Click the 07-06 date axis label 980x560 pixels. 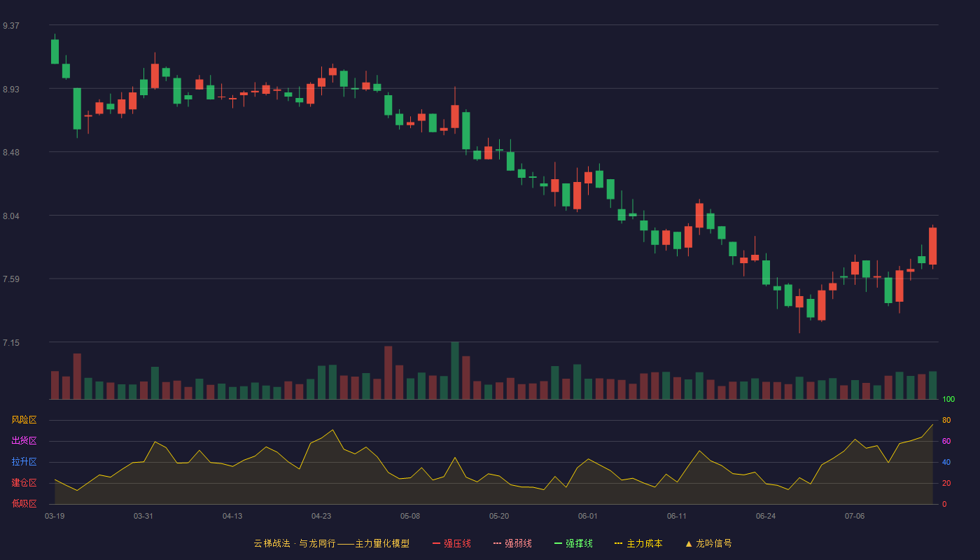coord(855,516)
